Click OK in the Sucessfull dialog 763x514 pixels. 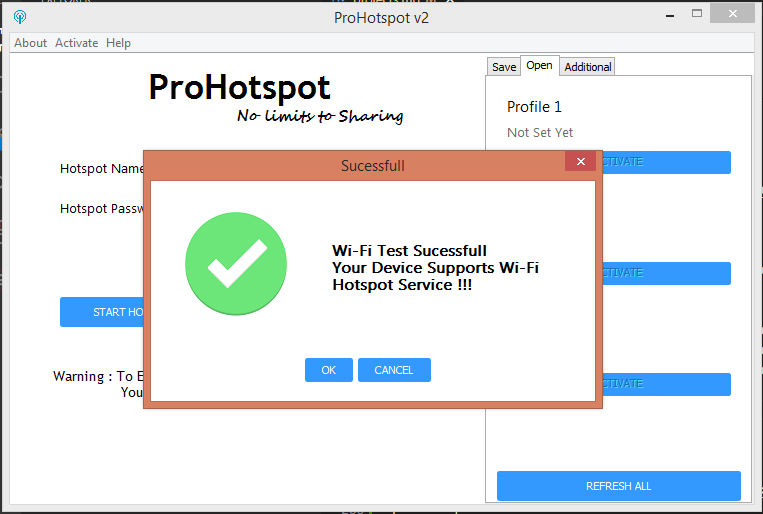click(328, 370)
